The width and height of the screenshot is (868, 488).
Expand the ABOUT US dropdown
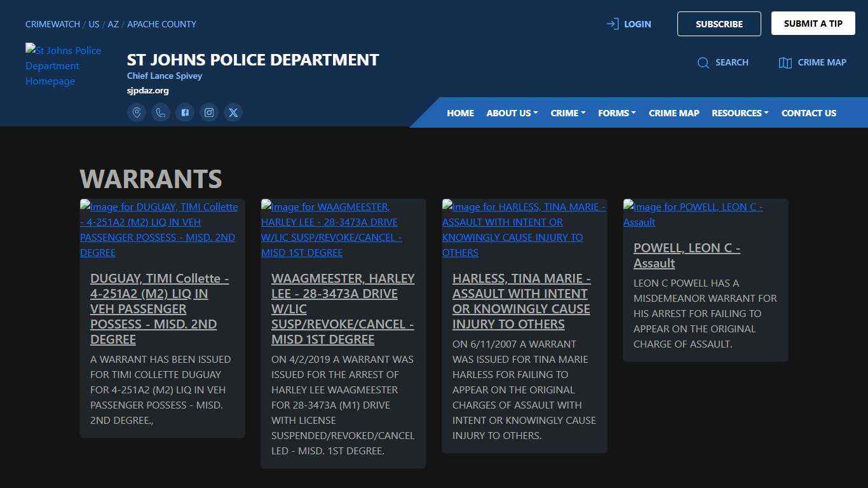[x=511, y=112]
